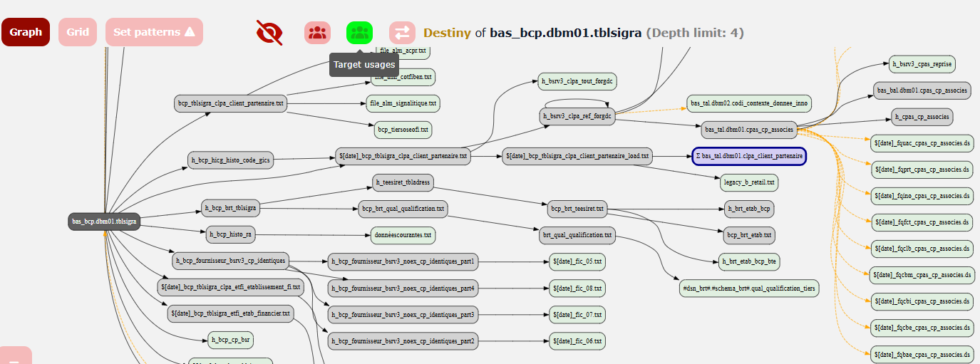Select node bcp_brt_teesiret.txt
Viewport: 980px width, 364px height.
(x=577, y=209)
